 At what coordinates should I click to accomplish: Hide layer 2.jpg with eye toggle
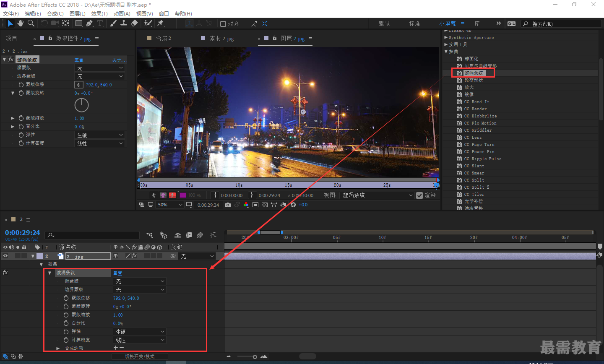pos(5,256)
